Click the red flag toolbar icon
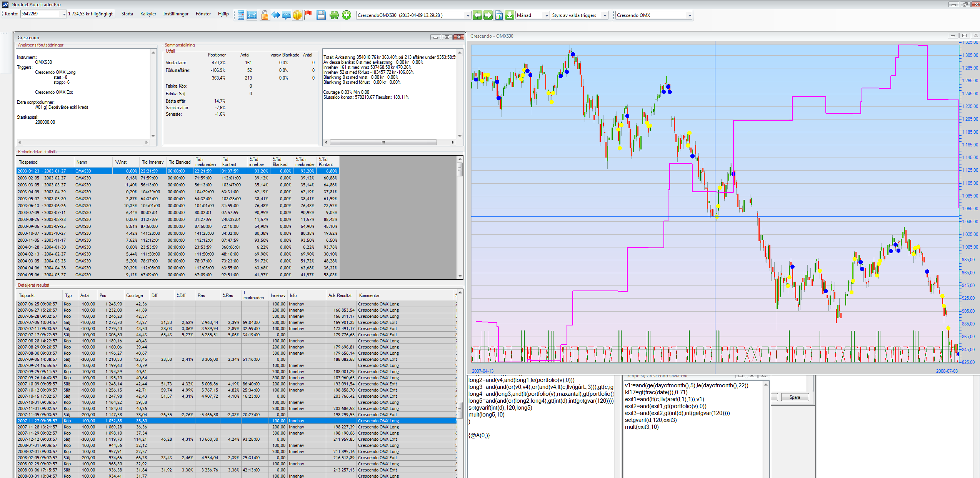980x478 pixels. coord(308,15)
